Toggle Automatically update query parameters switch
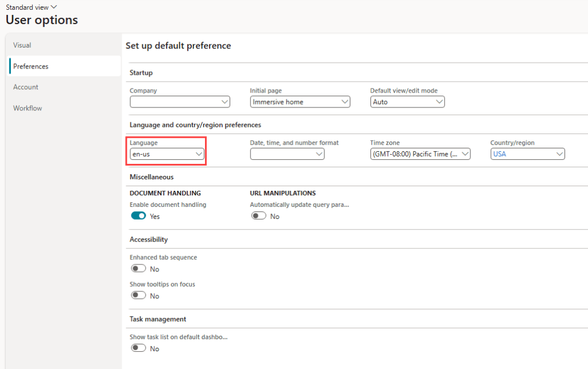This screenshot has width=588, height=369. [x=258, y=216]
